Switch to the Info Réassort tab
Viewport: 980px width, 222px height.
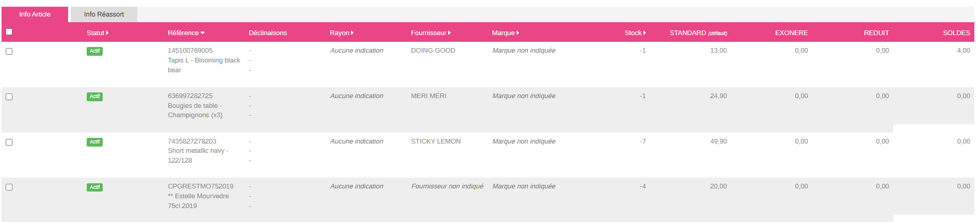click(104, 14)
